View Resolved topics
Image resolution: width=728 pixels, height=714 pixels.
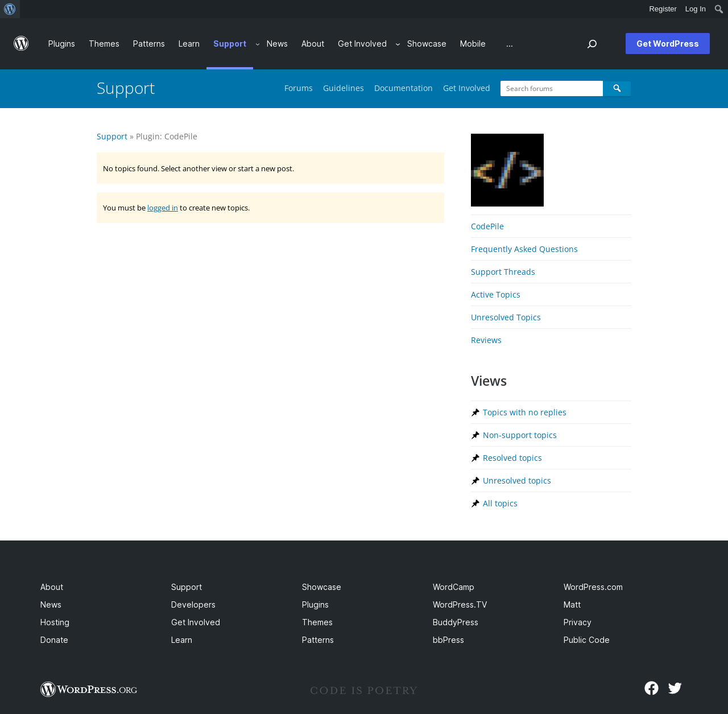[512, 458]
